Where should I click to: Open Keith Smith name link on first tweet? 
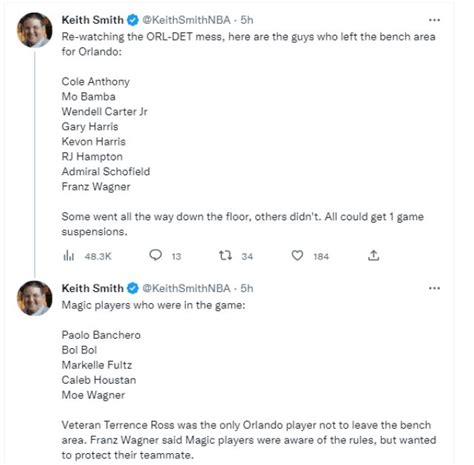(x=93, y=20)
